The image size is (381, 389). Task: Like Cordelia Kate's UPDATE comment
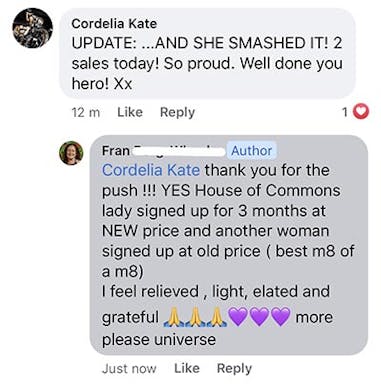point(130,112)
